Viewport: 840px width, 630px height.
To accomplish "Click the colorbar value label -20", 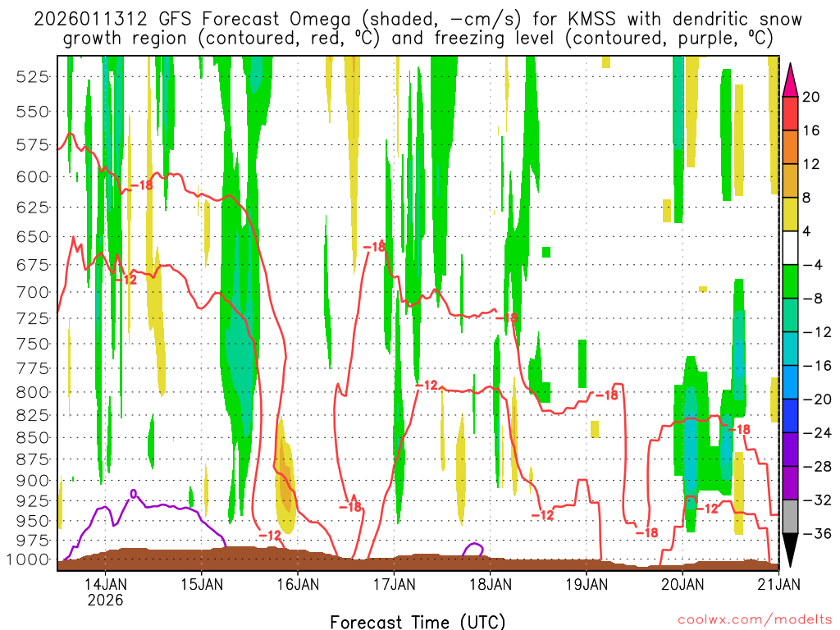I will [x=817, y=399].
